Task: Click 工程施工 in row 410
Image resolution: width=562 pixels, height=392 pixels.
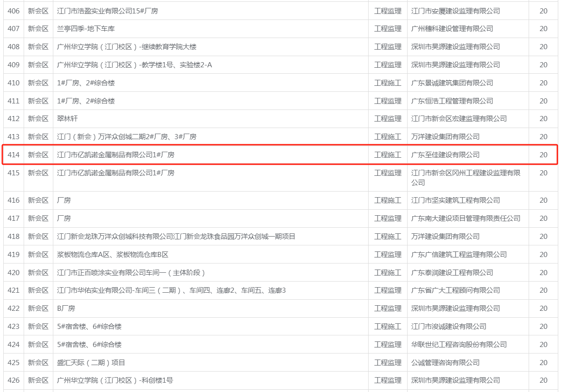Action: click(x=388, y=83)
